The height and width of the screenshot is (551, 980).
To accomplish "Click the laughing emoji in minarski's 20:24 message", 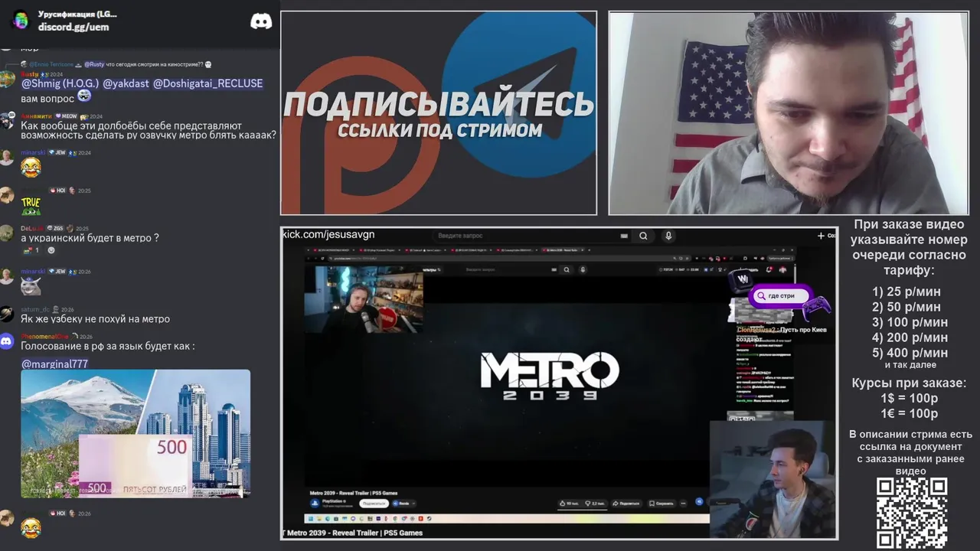I will coord(31,167).
